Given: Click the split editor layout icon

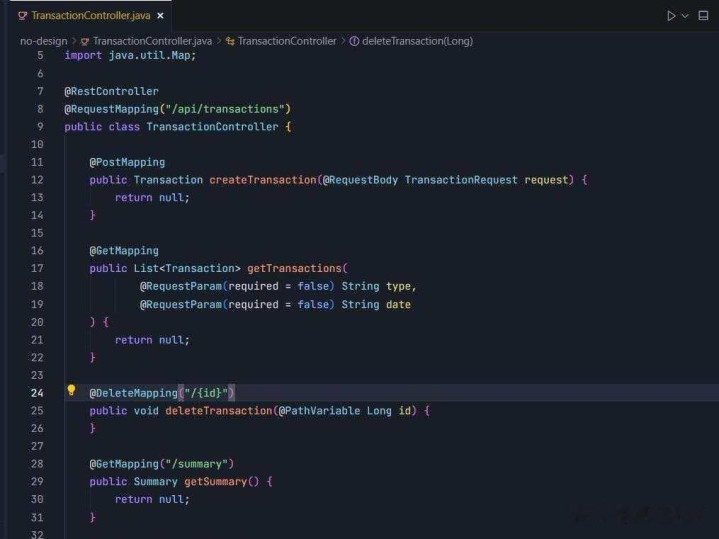Looking at the screenshot, I should pyautogui.click(x=703, y=16).
